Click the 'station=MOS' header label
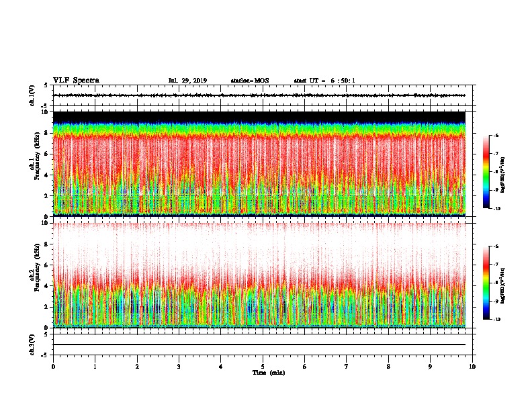The height and width of the screenshot is (411, 532). coord(250,81)
